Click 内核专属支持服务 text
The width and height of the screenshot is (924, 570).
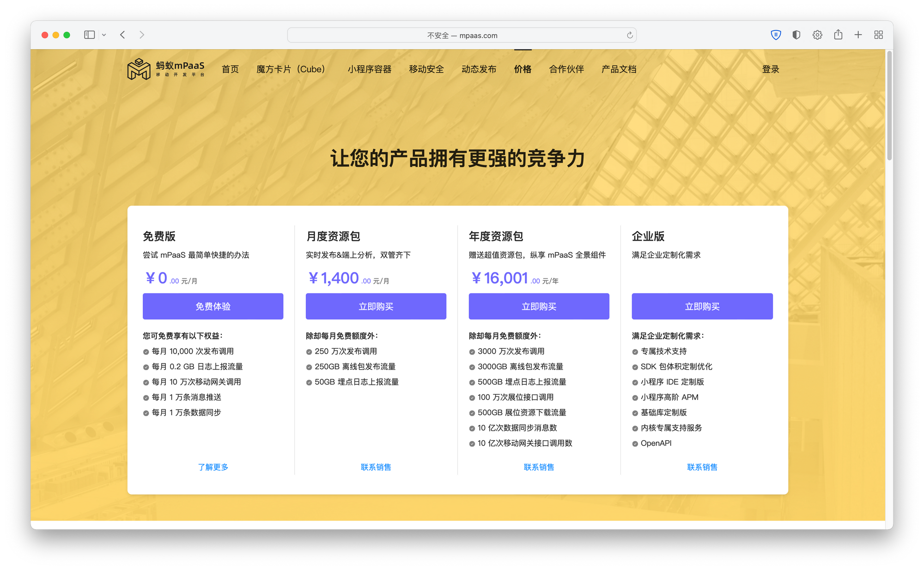click(x=671, y=428)
